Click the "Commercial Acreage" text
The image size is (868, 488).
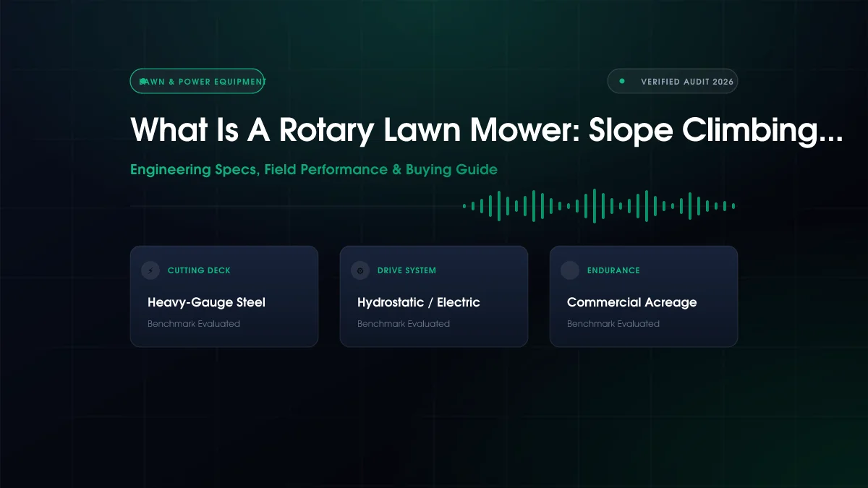pos(632,302)
